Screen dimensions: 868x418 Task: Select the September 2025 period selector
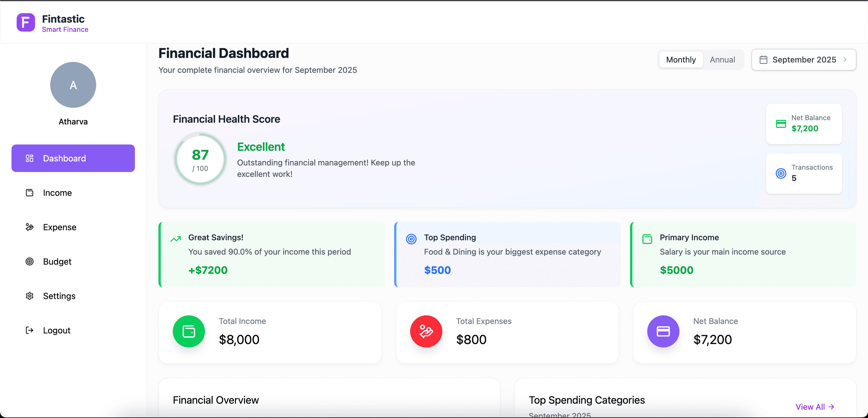804,59
